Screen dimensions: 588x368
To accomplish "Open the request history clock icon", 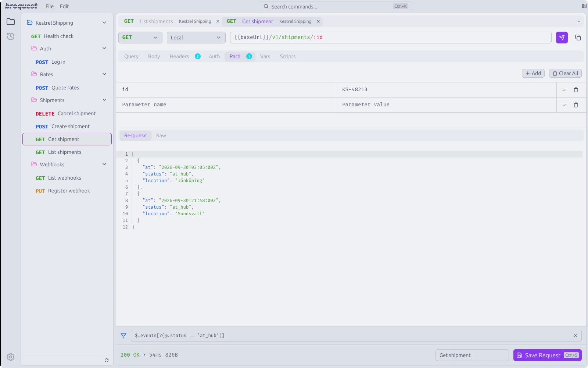I will tap(11, 36).
